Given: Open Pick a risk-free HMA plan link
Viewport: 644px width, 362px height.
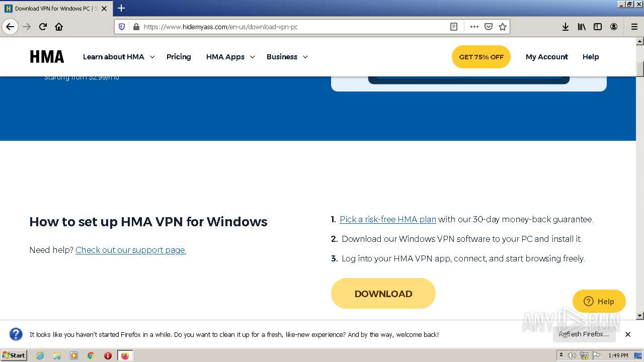Looking at the screenshot, I should (388, 219).
